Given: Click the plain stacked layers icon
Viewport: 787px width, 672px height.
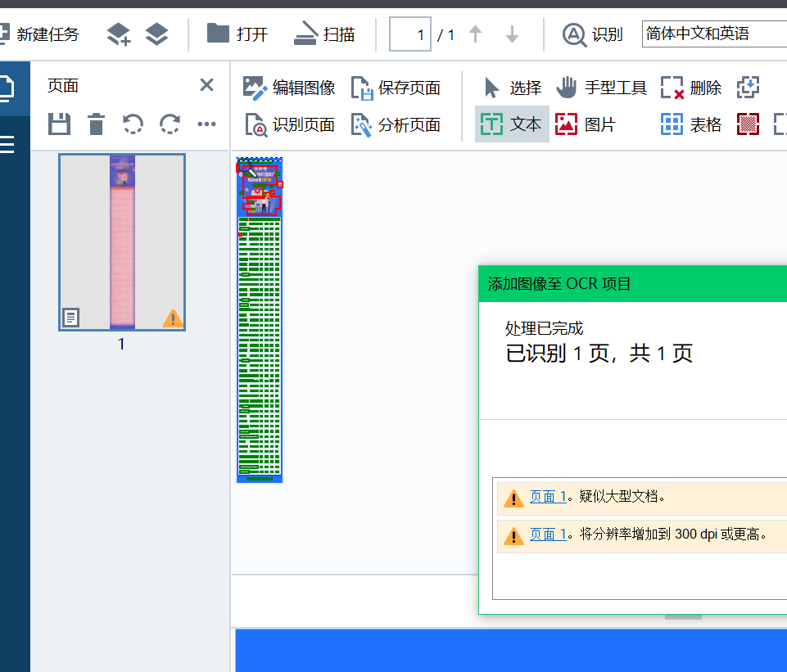Looking at the screenshot, I should click(x=156, y=34).
